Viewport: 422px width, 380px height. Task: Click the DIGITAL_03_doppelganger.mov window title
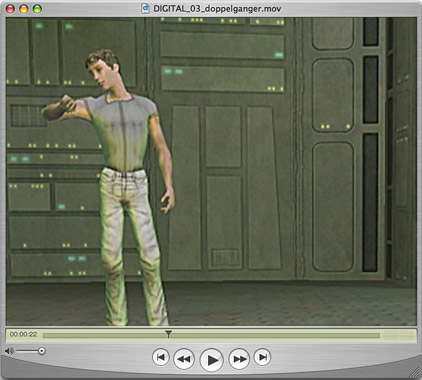click(217, 9)
